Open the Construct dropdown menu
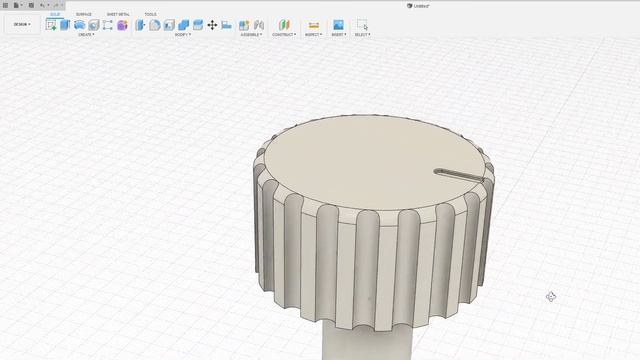Image resolution: width=640 pixels, height=360 pixels. click(x=284, y=35)
